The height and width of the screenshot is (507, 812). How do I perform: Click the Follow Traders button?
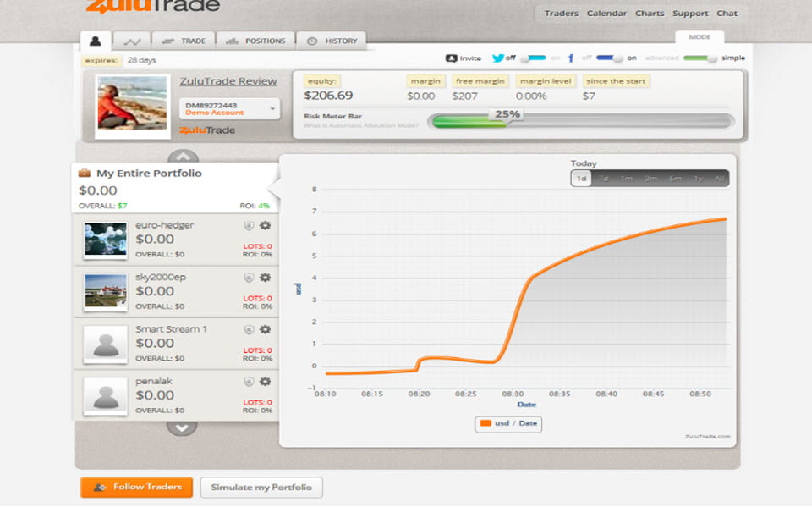[x=137, y=488]
